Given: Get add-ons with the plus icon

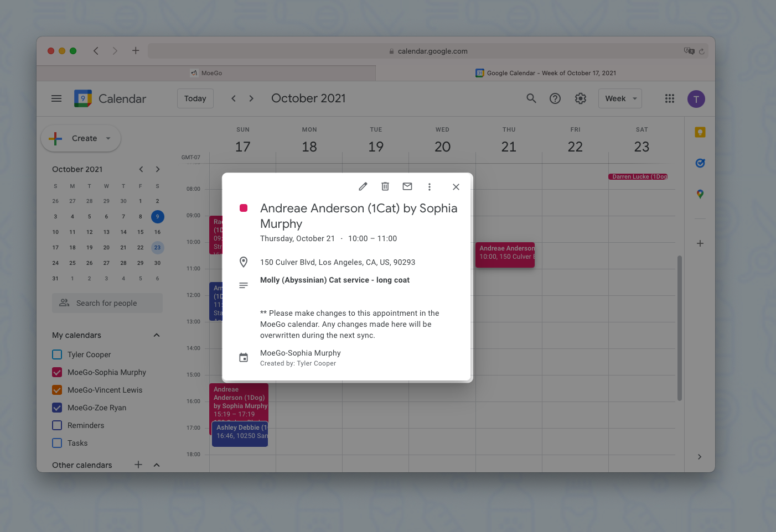Looking at the screenshot, I should pos(700,243).
